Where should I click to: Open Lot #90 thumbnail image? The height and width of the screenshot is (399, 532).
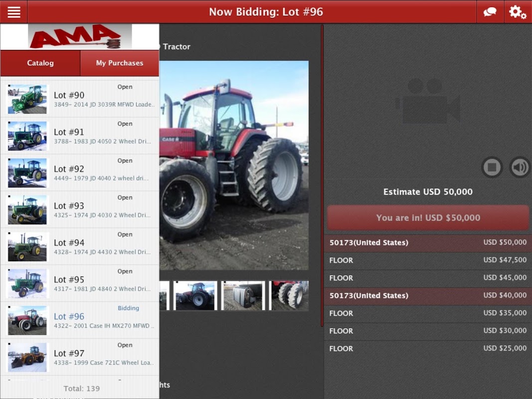(27, 99)
